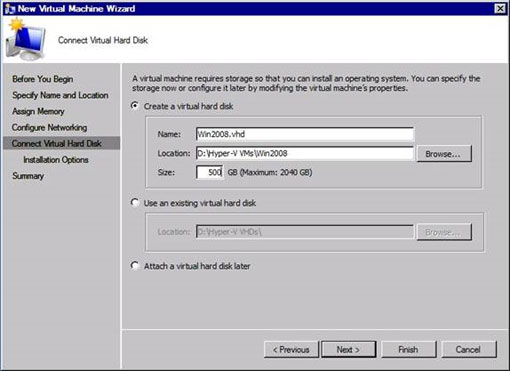
Task: Select Attach a virtual hard disk later
Action: 135,266
